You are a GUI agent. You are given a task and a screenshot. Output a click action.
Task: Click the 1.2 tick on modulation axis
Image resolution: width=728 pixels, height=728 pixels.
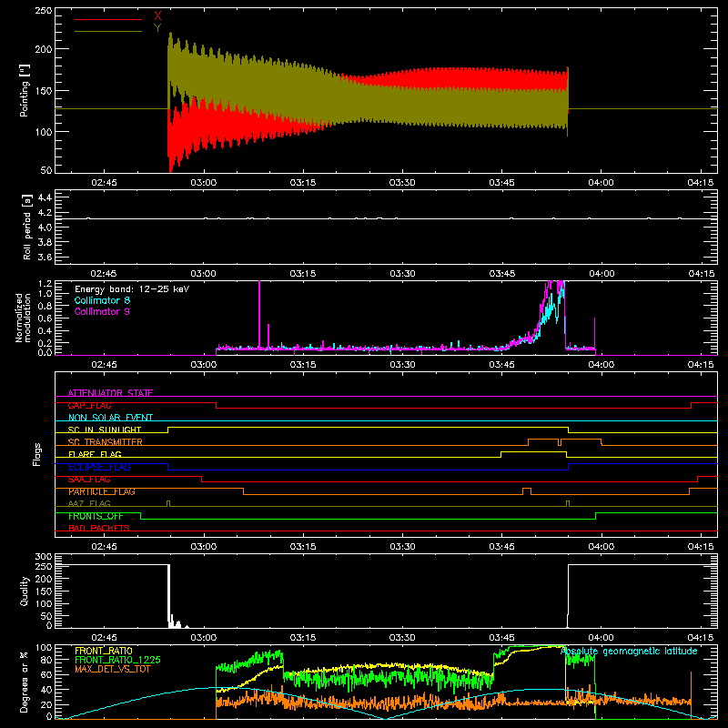tap(45, 283)
